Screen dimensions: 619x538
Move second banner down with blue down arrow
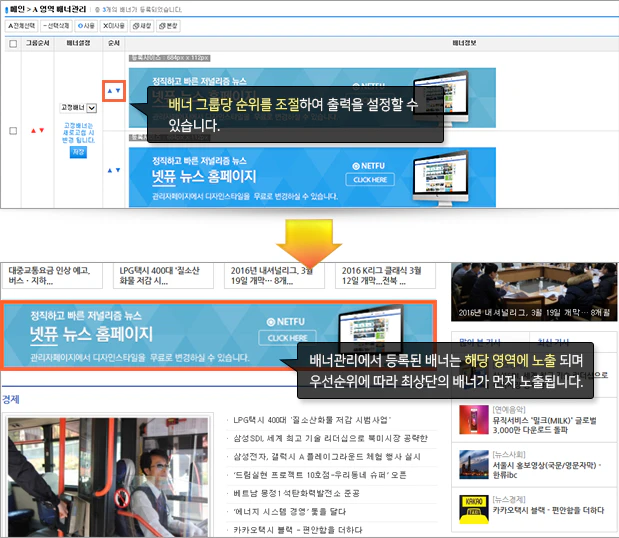pyautogui.click(x=118, y=171)
